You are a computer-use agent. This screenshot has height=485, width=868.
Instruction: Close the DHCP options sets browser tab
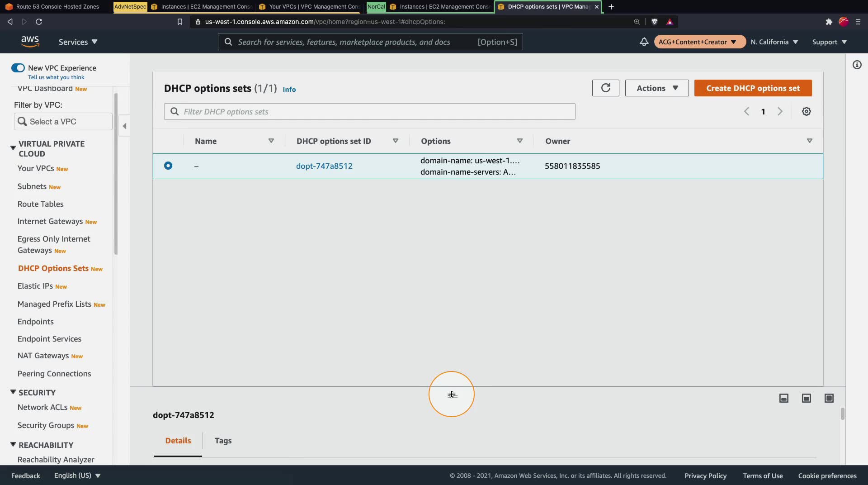(x=597, y=7)
